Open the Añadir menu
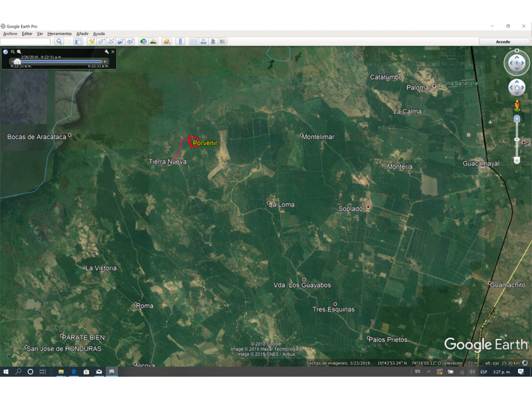This screenshot has width=532, height=399. click(x=82, y=34)
